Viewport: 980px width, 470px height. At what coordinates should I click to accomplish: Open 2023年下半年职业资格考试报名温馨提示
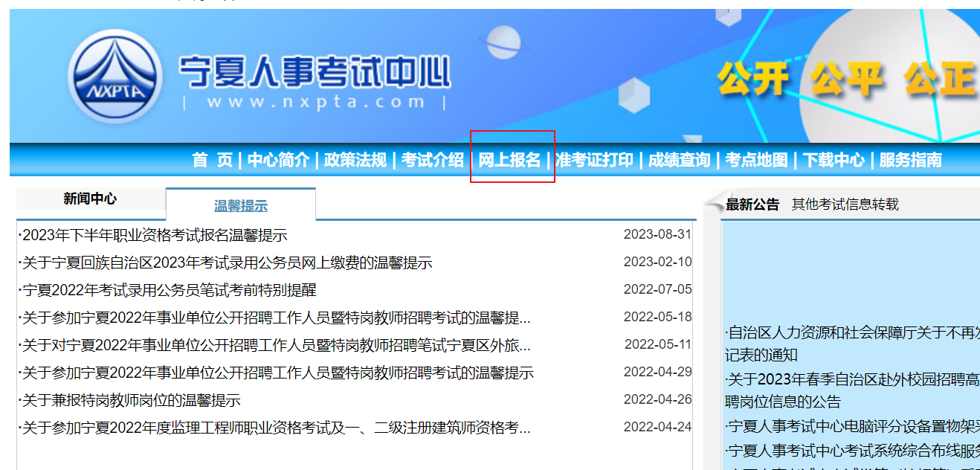pos(153,236)
